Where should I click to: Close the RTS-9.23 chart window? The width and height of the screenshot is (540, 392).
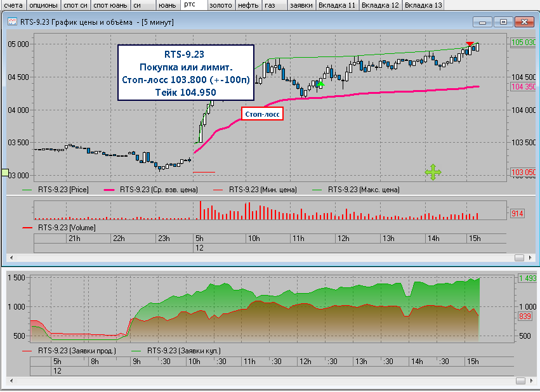[524, 22]
